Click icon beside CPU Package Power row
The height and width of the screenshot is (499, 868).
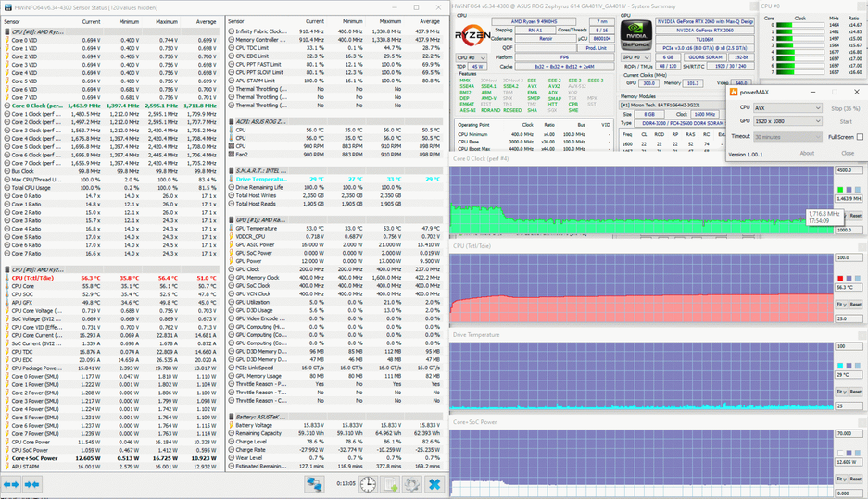7,368
